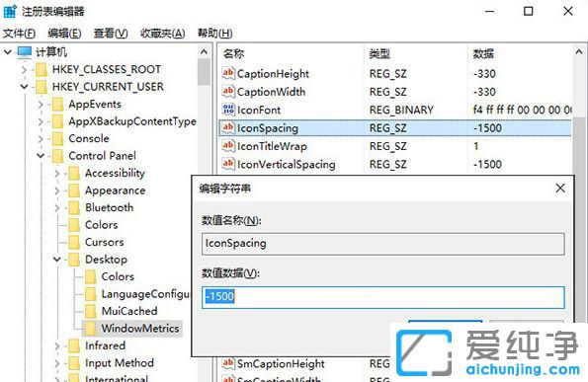Click the CaptionWidth string value icon
The width and height of the screenshot is (588, 382).
(x=228, y=92)
